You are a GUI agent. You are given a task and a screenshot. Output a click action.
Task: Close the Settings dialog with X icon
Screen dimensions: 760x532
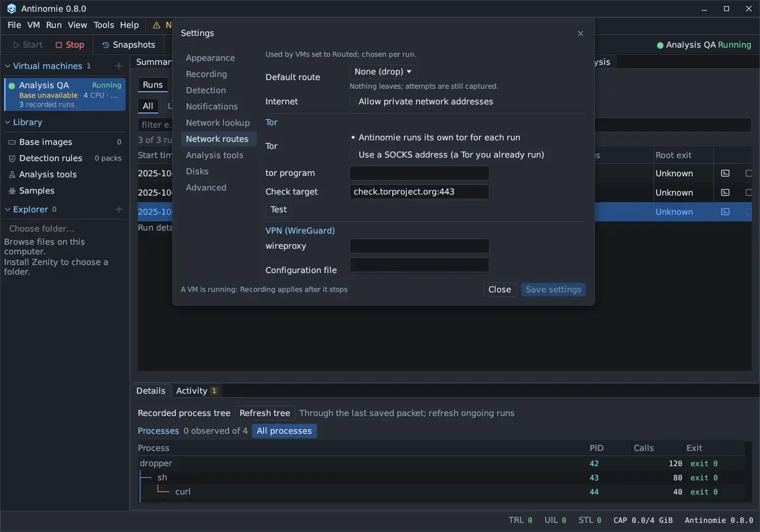coord(581,33)
